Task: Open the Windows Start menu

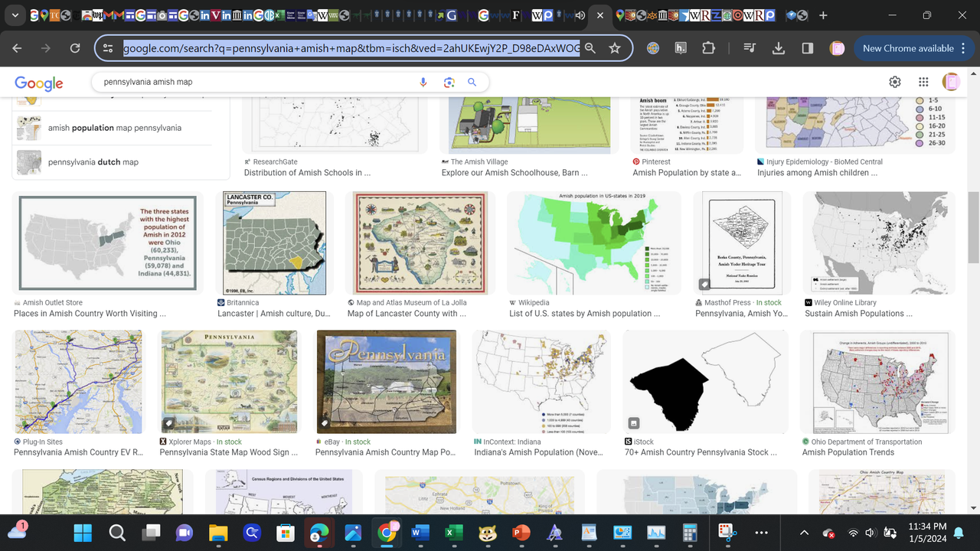Action: coord(83,533)
